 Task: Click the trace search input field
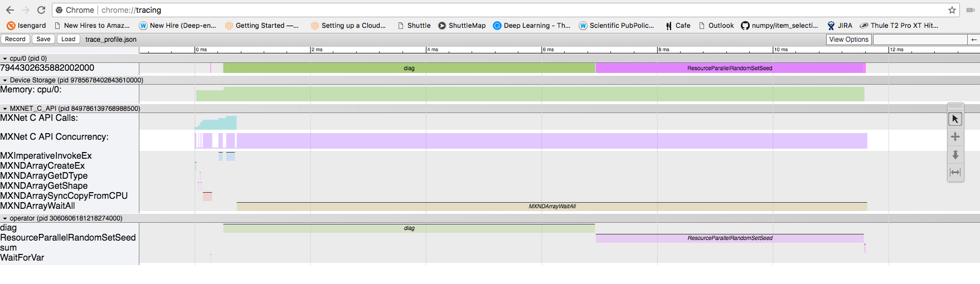tap(920, 40)
